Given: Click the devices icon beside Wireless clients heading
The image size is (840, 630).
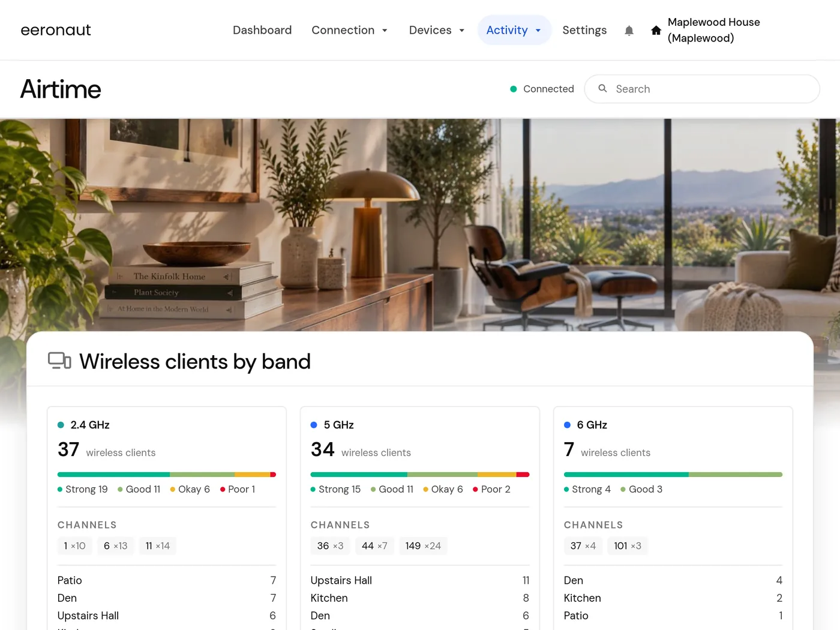Looking at the screenshot, I should [59, 361].
